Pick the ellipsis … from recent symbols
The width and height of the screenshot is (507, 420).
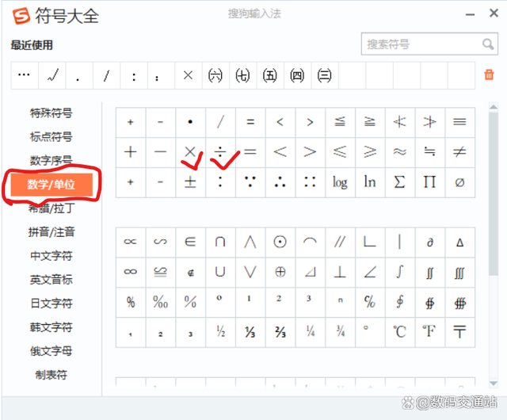click(x=25, y=75)
